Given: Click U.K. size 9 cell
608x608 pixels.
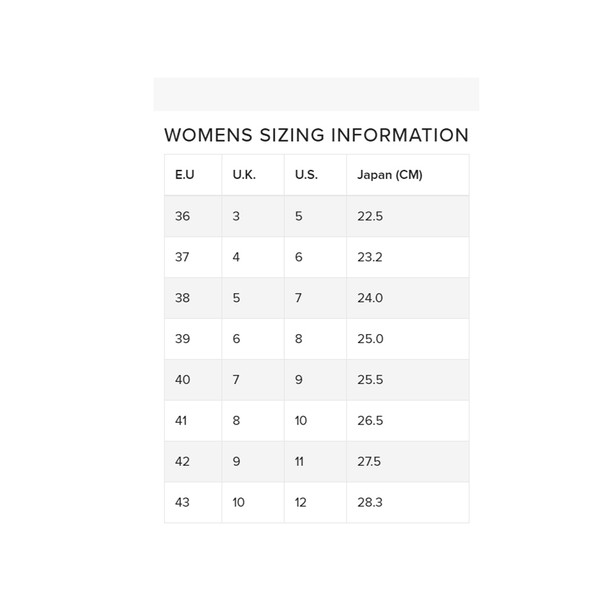Looking at the screenshot, I should coord(236,462).
